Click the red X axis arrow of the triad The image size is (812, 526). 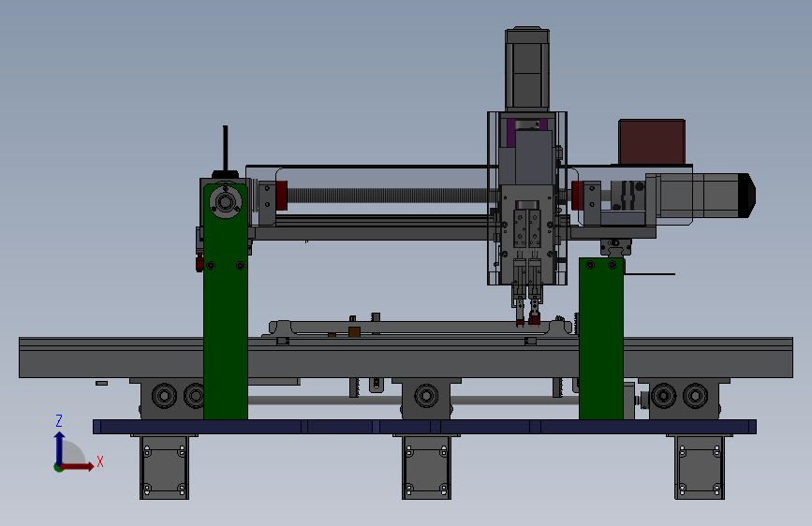(x=78, y=466)
